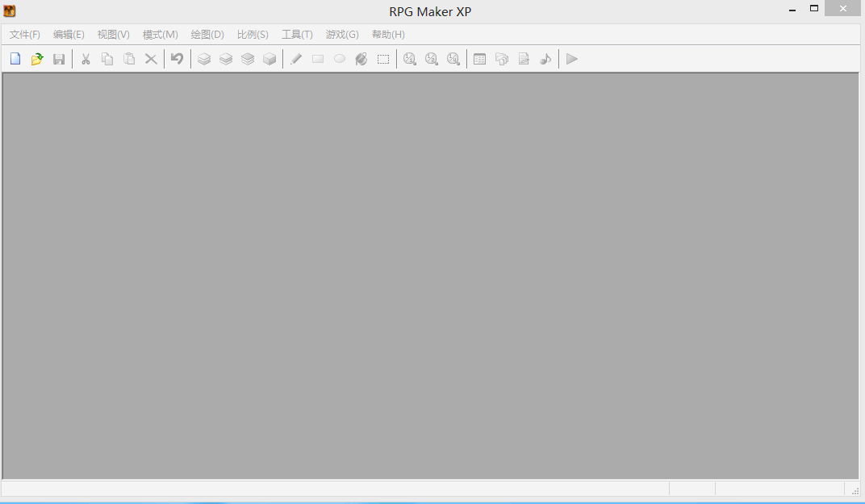Open the Sound Test music note icon
This screenshot has width=865, height=504.
(545, 59)
